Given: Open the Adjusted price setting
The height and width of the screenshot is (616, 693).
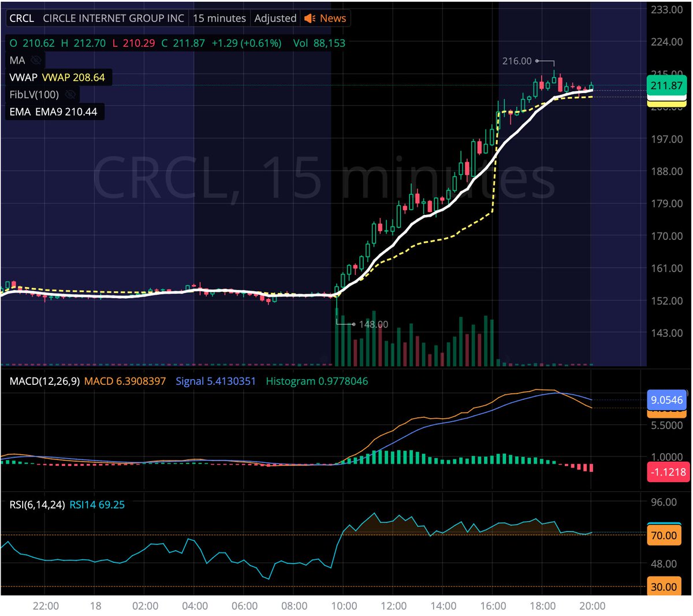Looking at the screenshot, I should point(275,18).
